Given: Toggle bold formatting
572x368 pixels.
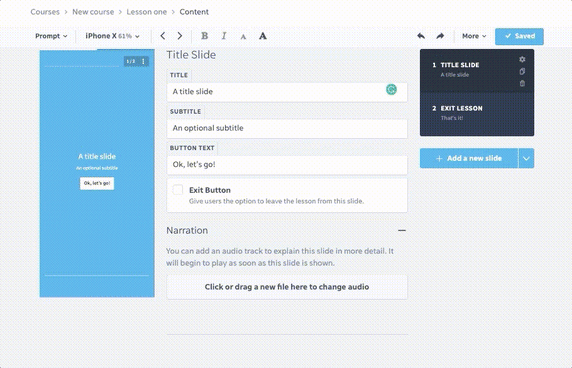Looking at the screenshot, I should 204,36.
